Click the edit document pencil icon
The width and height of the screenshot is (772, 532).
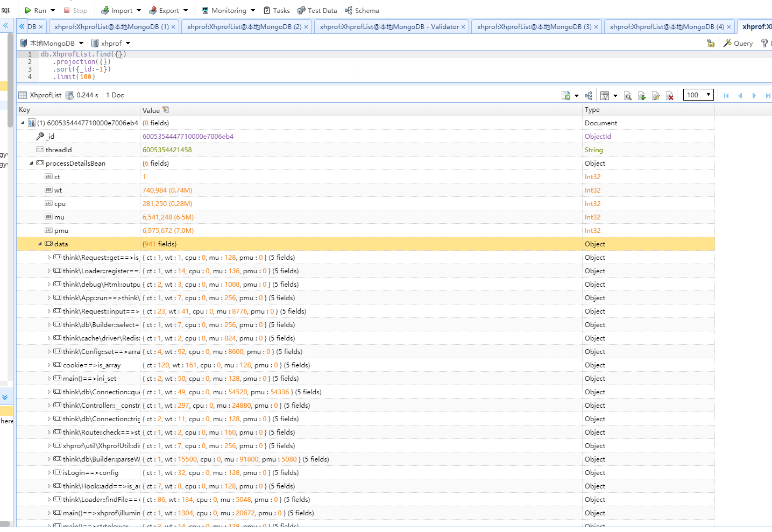pyautogui.click(x=655, y=96)
